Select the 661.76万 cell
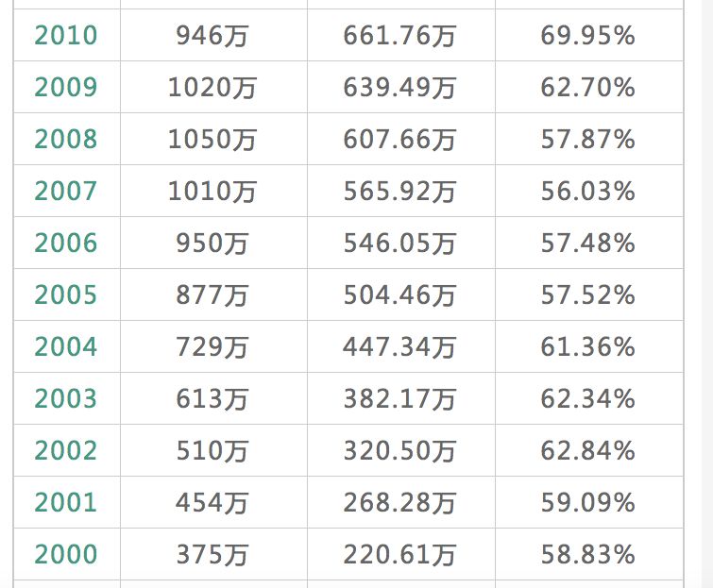Image resolution: width=713 pixels, height=588 pixels. coord(399,36)
